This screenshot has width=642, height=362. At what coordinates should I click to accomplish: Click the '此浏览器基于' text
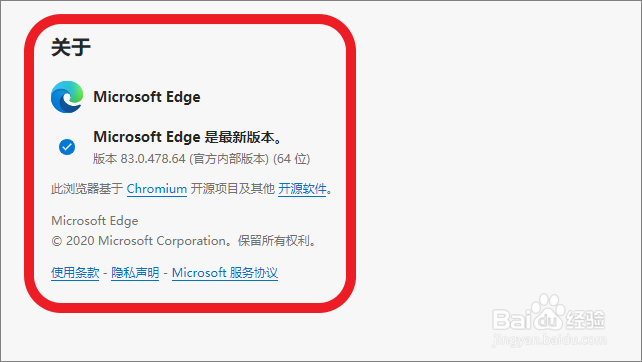(87, 189)
